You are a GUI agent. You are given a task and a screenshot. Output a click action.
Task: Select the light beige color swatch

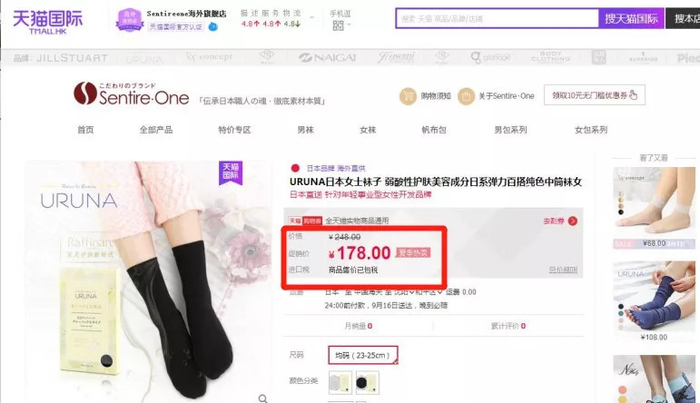tap(340, 382)
